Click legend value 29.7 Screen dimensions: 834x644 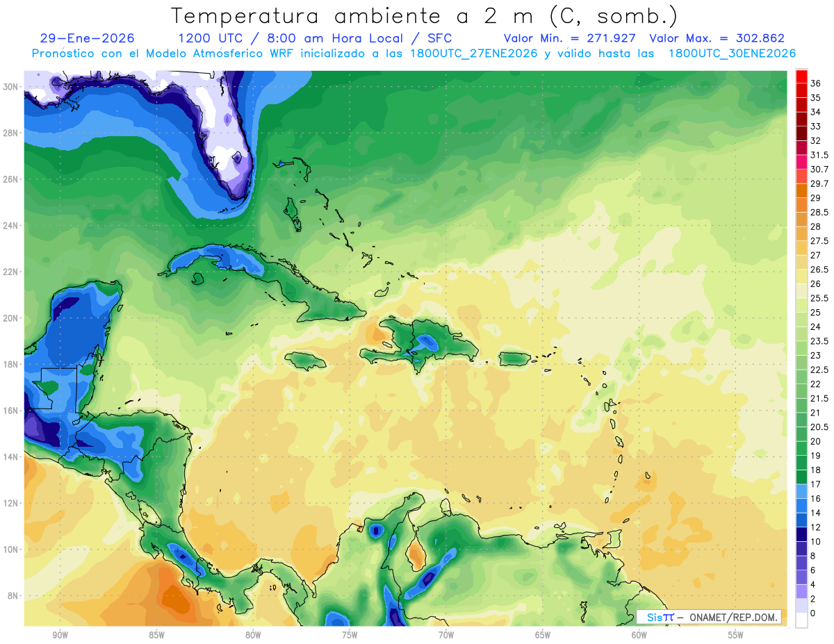coord(819,183)
